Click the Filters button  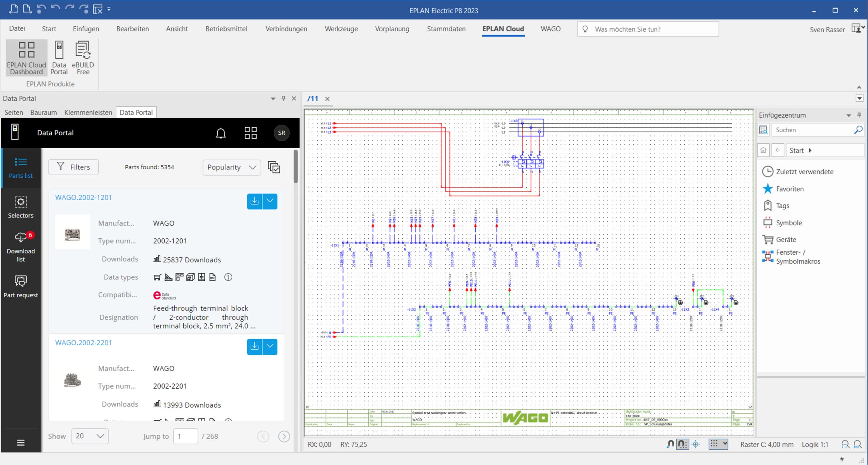pos(74,167)
